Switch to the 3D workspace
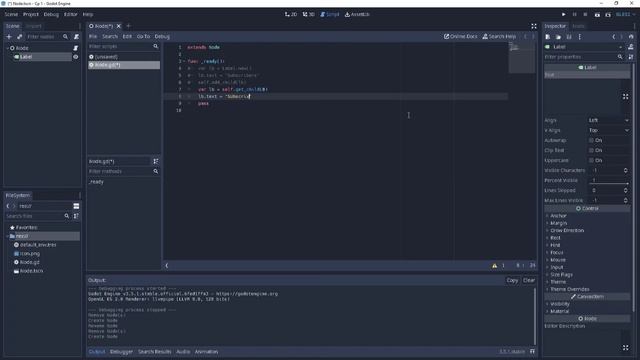This screenshot has width=640, height=360. 309,14
